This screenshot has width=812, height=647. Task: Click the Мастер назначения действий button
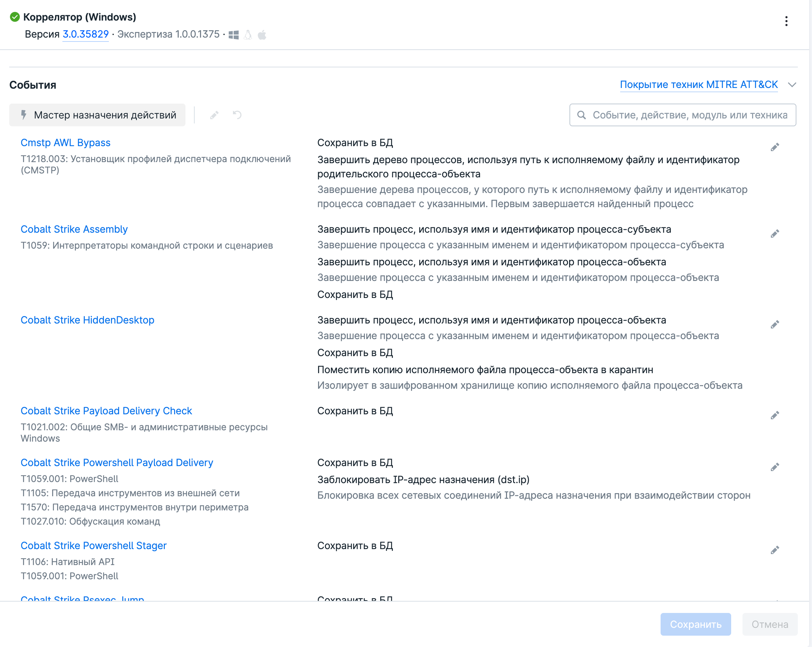(x=97, y=115)
